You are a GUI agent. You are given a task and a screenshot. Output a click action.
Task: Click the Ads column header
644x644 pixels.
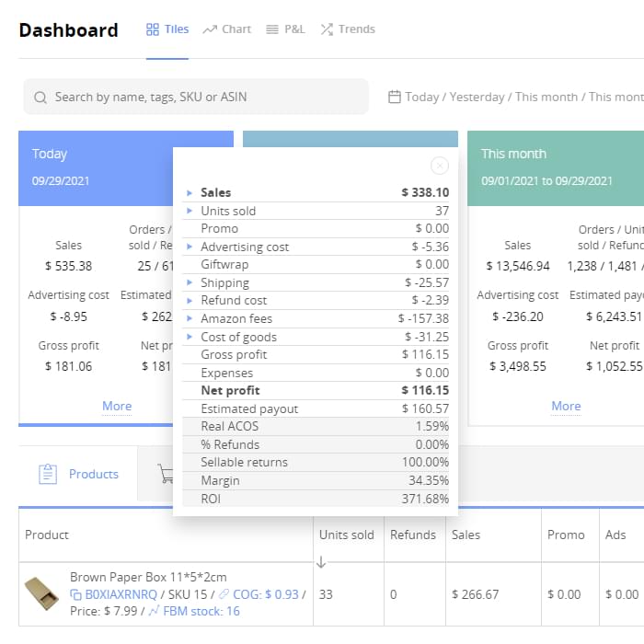(x=615, y=535)
